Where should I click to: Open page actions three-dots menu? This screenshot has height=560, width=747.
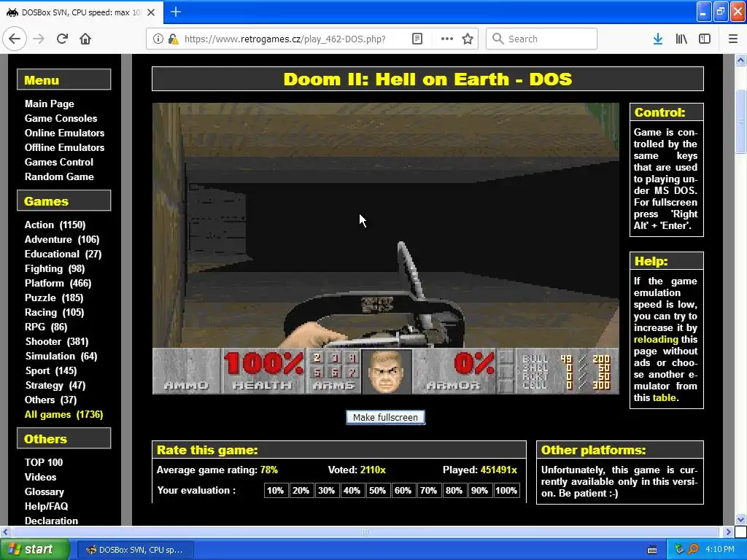pos(447,39)
